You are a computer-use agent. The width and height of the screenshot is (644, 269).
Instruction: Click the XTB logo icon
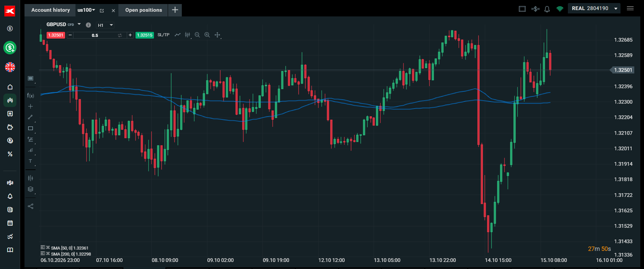click(x=10, y=11)
